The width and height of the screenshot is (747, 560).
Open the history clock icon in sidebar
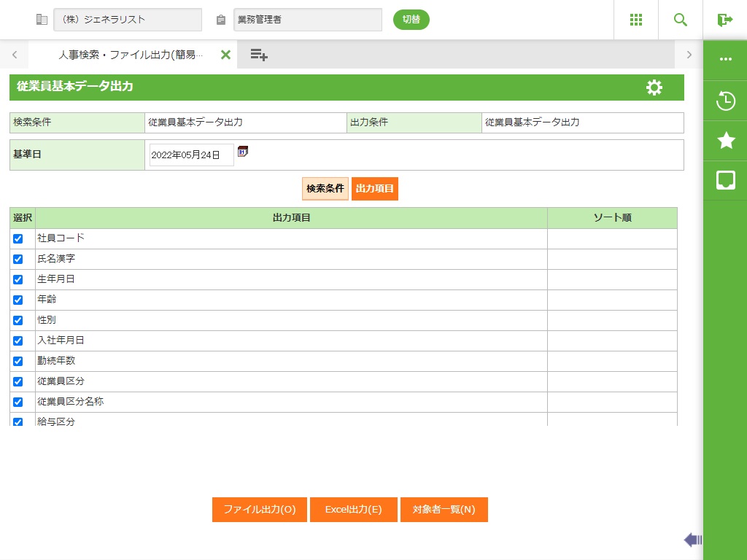[726, 101]
